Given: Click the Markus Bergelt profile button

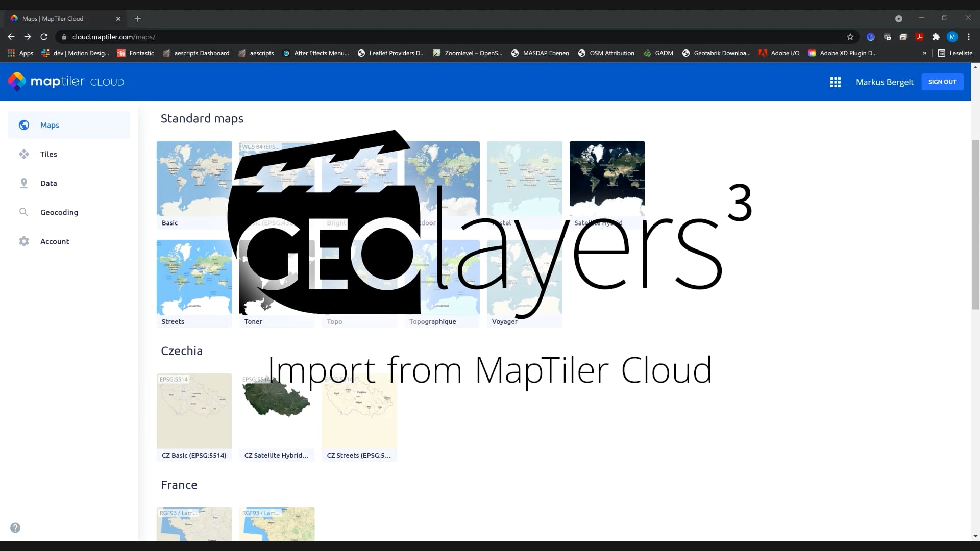Looking at the screenshot, I should click(x=885, y=82).
